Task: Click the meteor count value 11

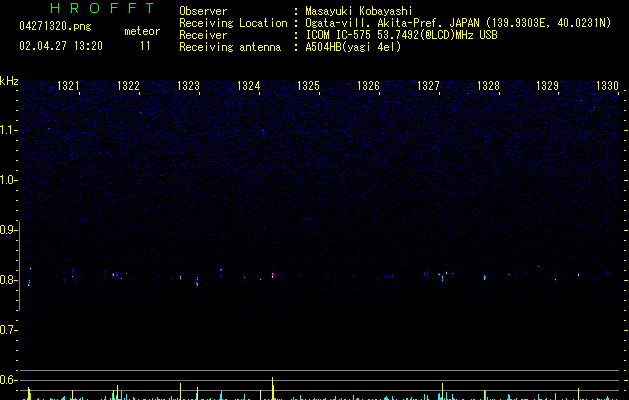Action: pos(145,46)
